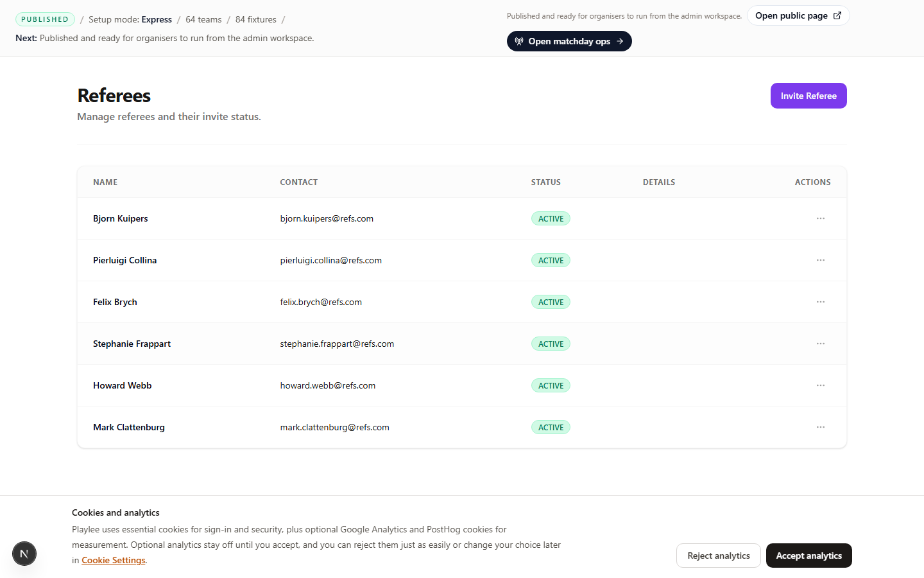This screenshot has height=578, width=924.
Task: Click the Published status badge
Action: (x=45, y=19)
